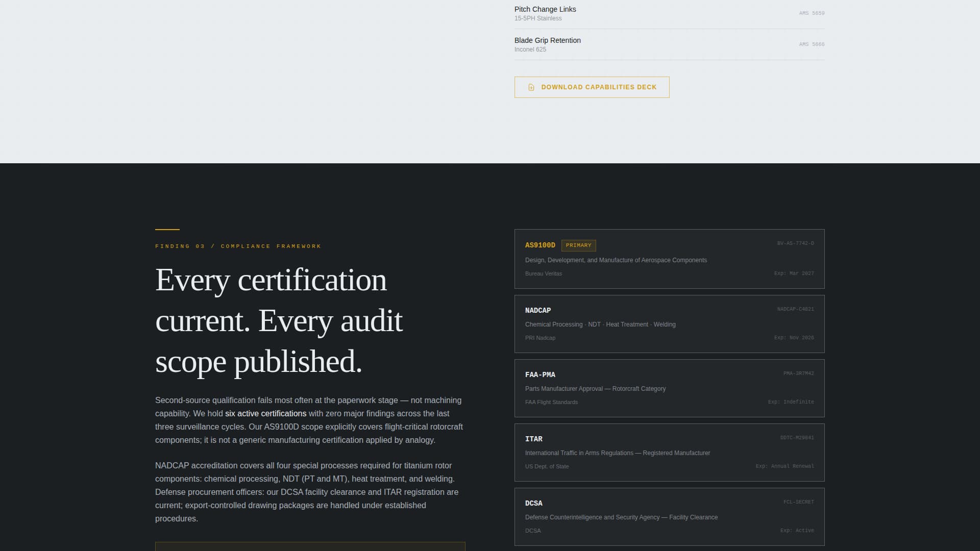Click the document icon in the download button
The image size is (980, 551).
click(531, 87)
